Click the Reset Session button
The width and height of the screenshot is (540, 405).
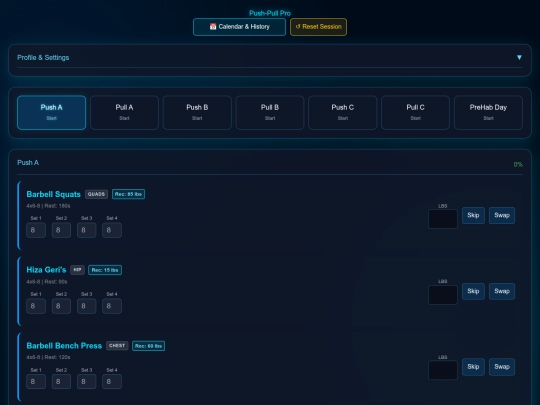[318, 27]
